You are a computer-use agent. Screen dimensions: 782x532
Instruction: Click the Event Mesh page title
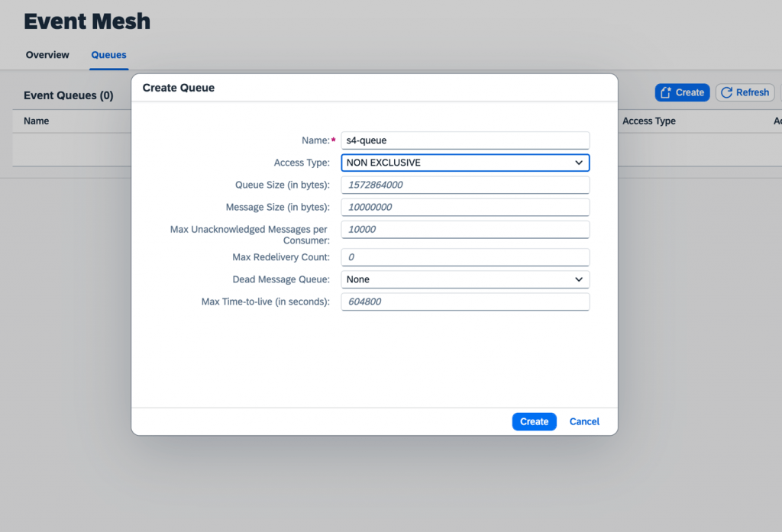(x=87, y=21)
